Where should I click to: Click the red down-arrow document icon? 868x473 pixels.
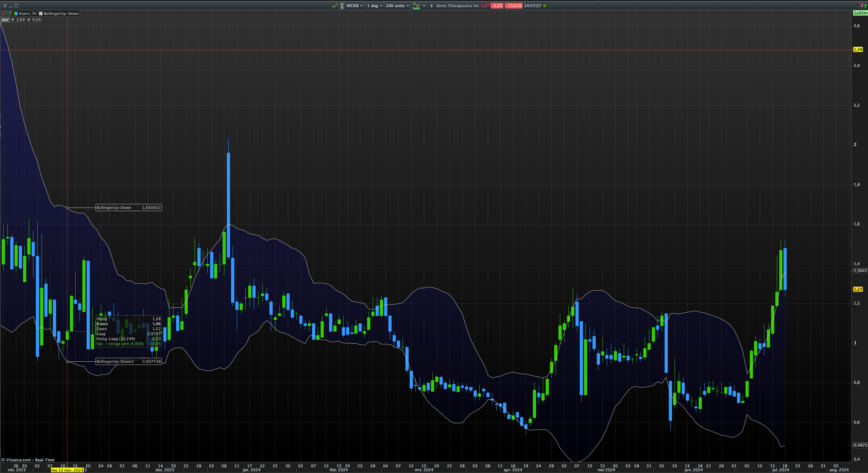coord(4,14)
